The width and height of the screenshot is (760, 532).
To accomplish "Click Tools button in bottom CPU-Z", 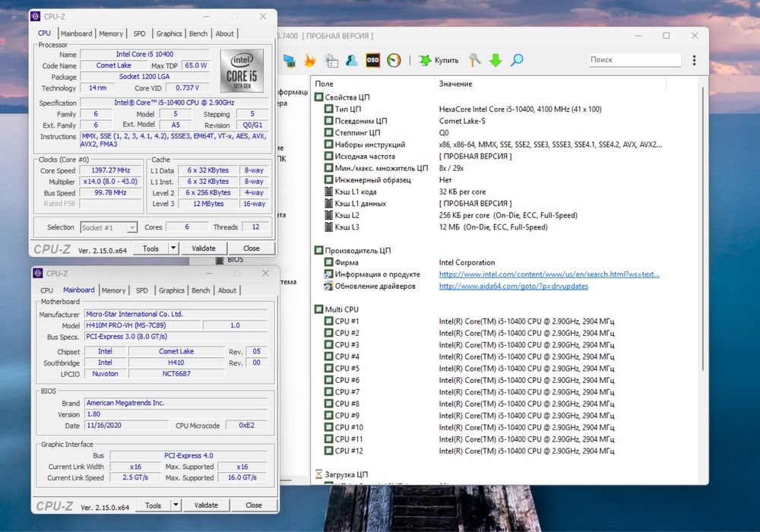I will (154, 505).
